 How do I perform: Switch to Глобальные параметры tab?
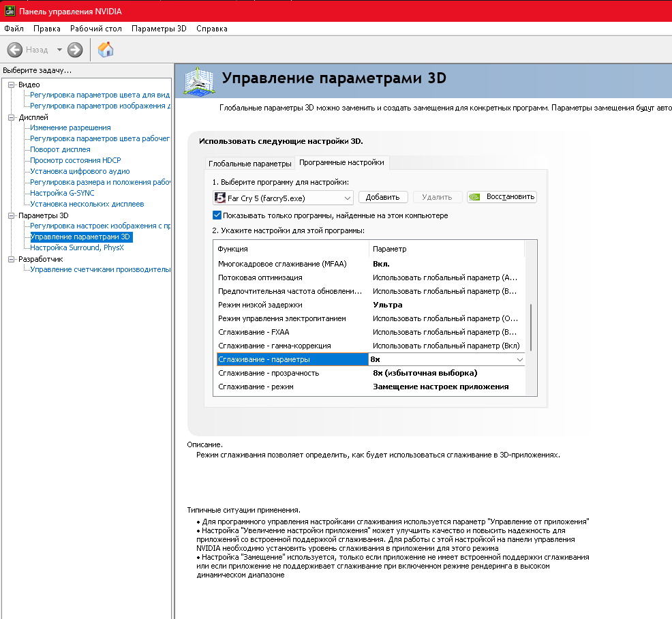coord(250,164)
